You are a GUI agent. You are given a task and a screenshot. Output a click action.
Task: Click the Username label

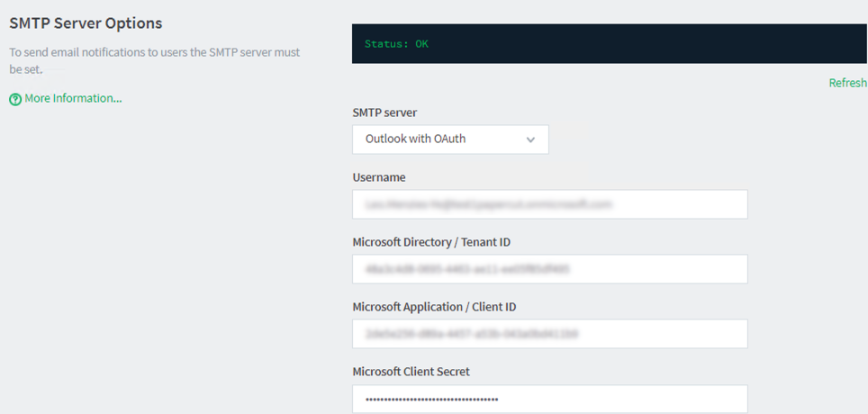pyautogui.click(x=379, y=177)
